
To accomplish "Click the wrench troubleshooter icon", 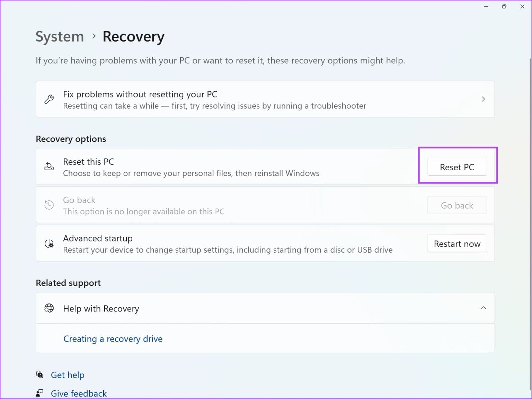I will [x=48, y=99].
